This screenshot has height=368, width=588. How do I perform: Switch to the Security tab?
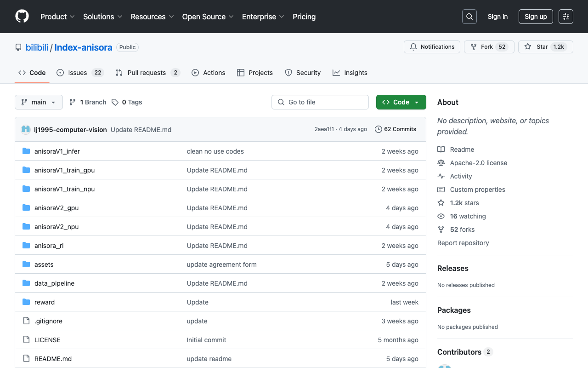(x=303, y=73)
